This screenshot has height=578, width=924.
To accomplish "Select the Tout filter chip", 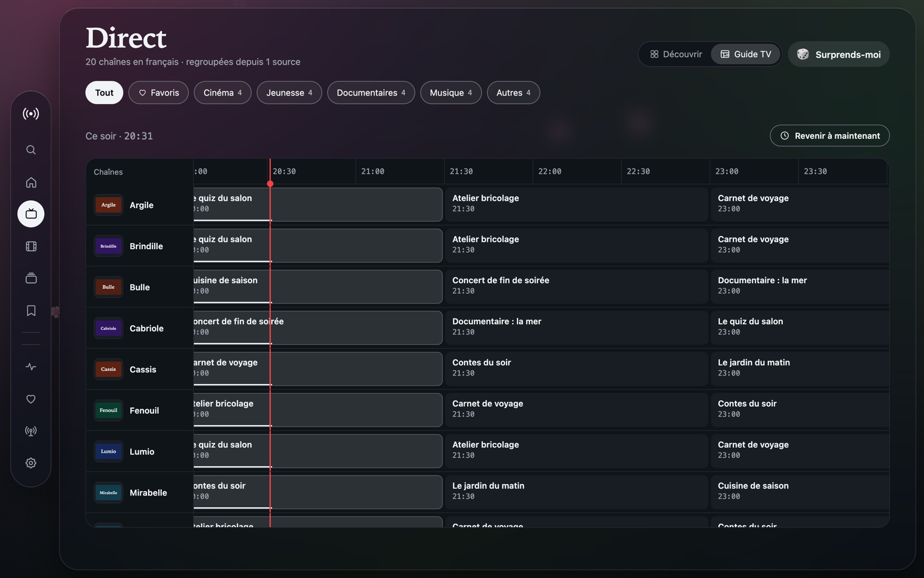I will pos(104,92).
